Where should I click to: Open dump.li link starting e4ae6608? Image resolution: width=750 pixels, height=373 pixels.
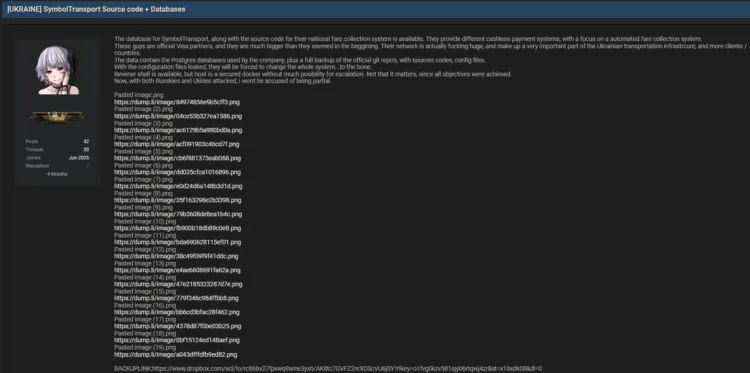pos(177,270)
